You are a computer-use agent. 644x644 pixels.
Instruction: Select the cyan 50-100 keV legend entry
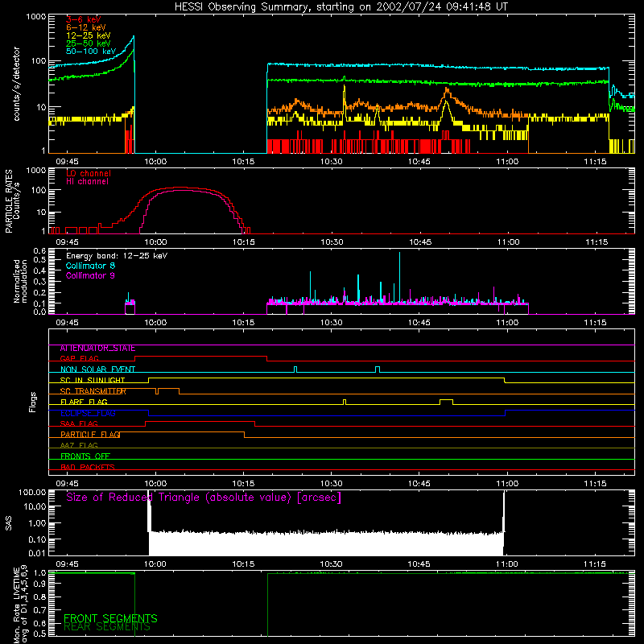pos(91,52)
